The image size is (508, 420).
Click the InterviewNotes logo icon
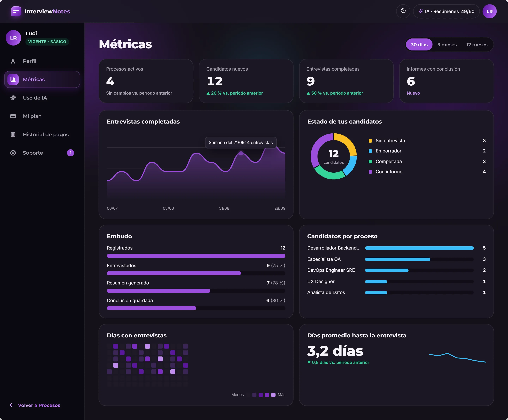click(x=16, y=11)
